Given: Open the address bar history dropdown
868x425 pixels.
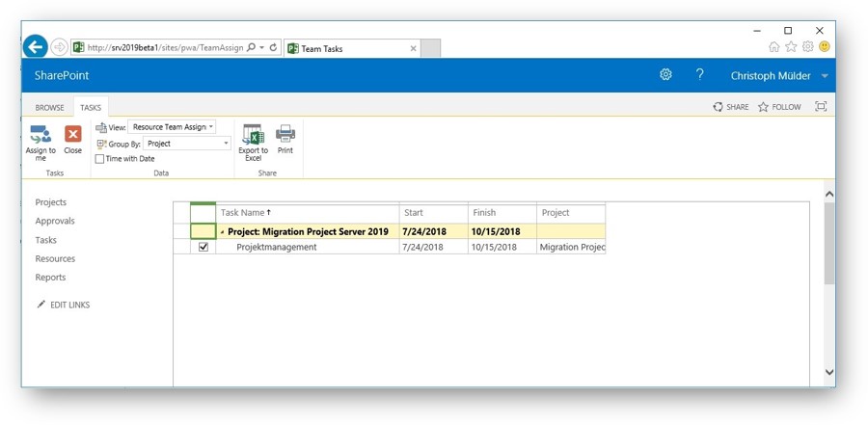Looking at the screenshot, I should [x=261, y=48].
